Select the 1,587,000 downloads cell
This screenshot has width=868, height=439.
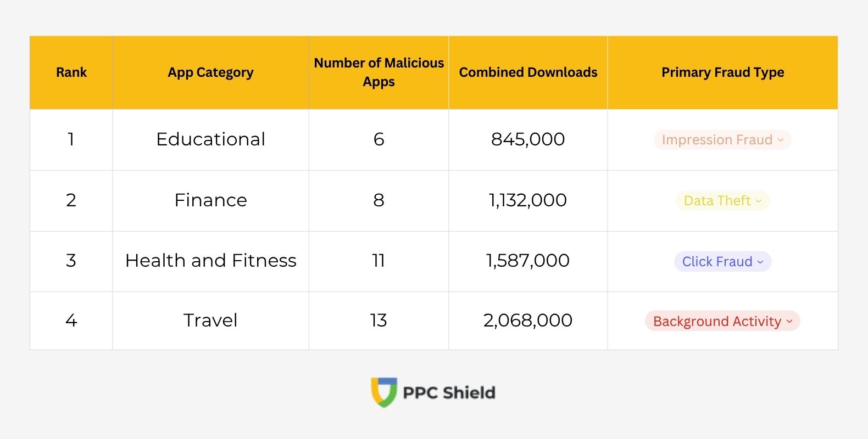528,261
